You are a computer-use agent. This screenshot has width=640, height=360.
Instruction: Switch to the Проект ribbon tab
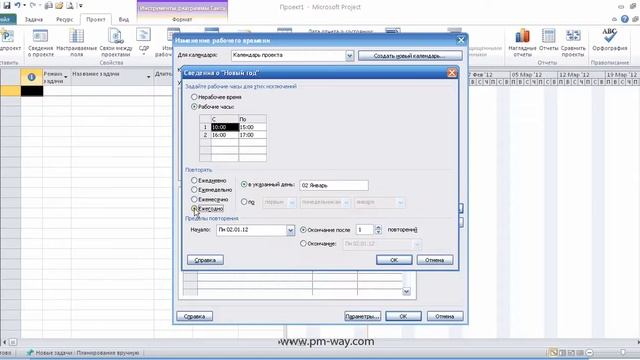coord(96,19)
